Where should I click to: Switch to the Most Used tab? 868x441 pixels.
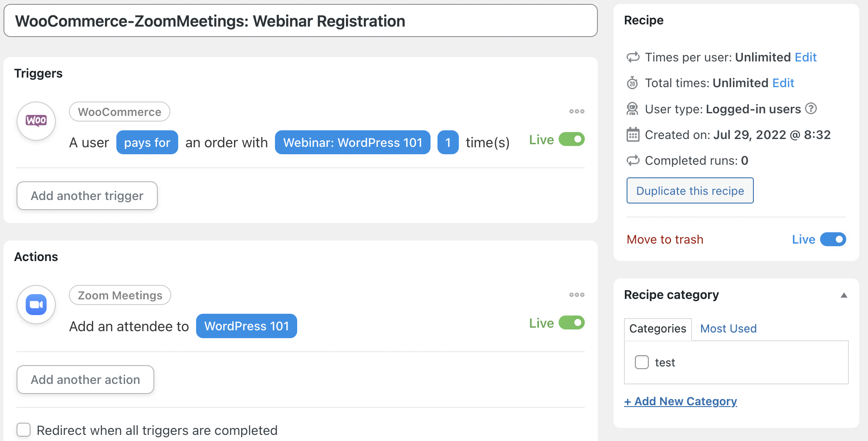[x=728, y=329]
